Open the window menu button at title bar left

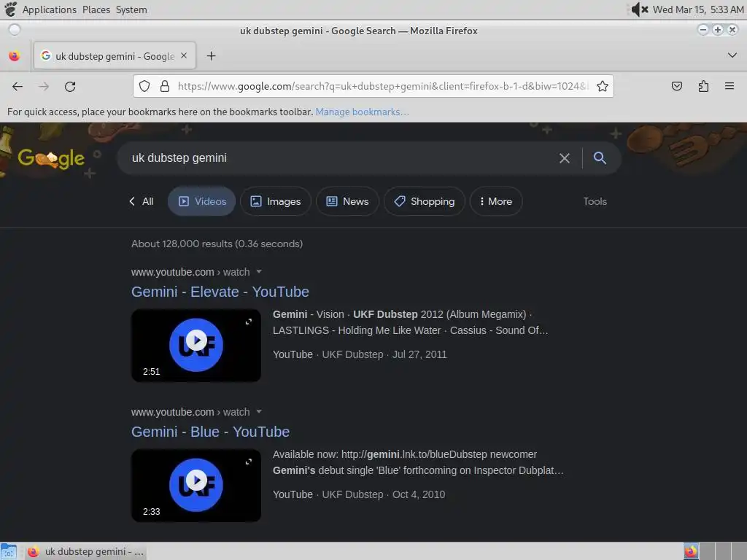[x=15, y=30]
